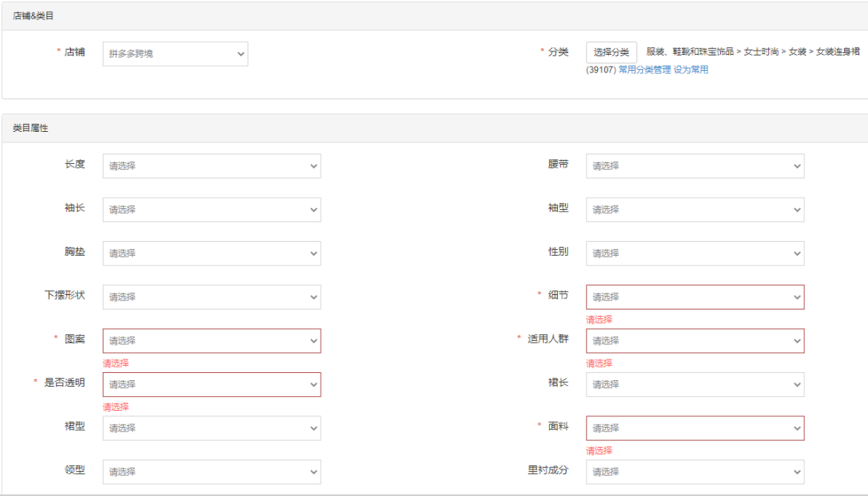Image resolution: width=868 pixels, height=496 pixels.
Task: Open the 袖长 select box
Action: point(211,209)
